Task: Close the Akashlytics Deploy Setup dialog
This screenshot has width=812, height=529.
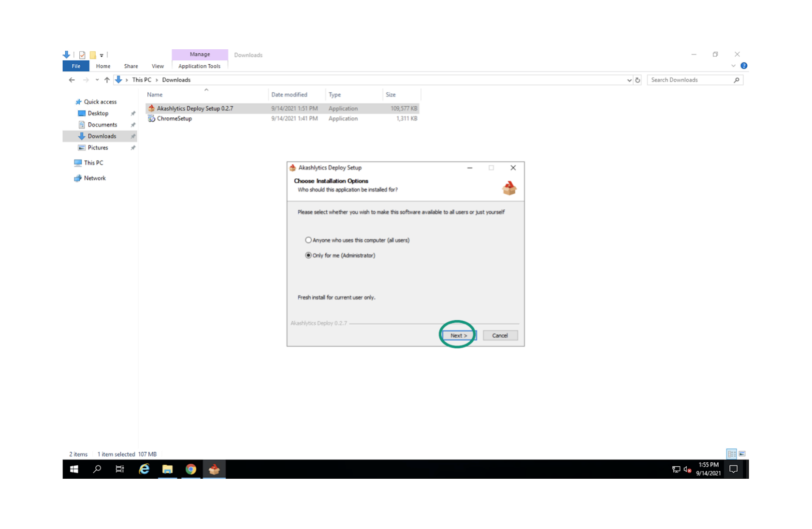Action: click(x=513, y=168)
